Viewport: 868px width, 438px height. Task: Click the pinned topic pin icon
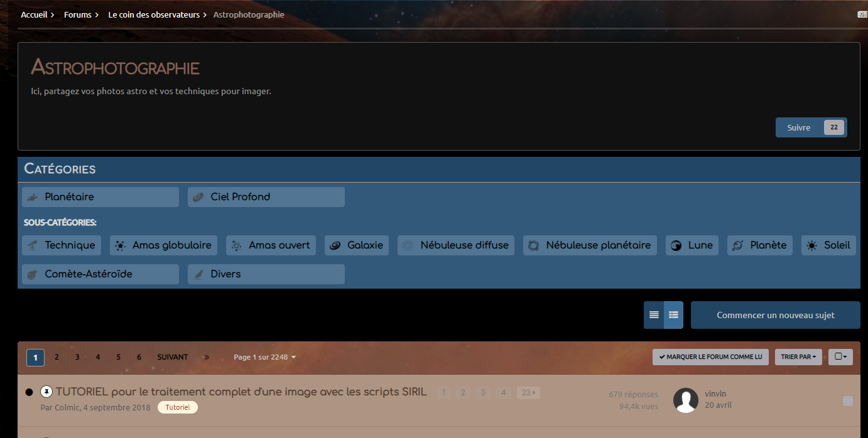pyautogui.click(x=46, y=392)
